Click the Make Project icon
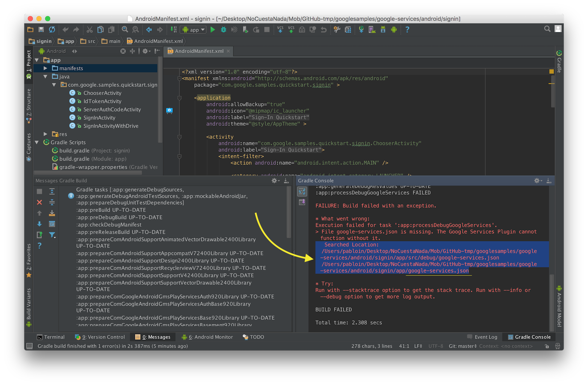 coord(174,30)
